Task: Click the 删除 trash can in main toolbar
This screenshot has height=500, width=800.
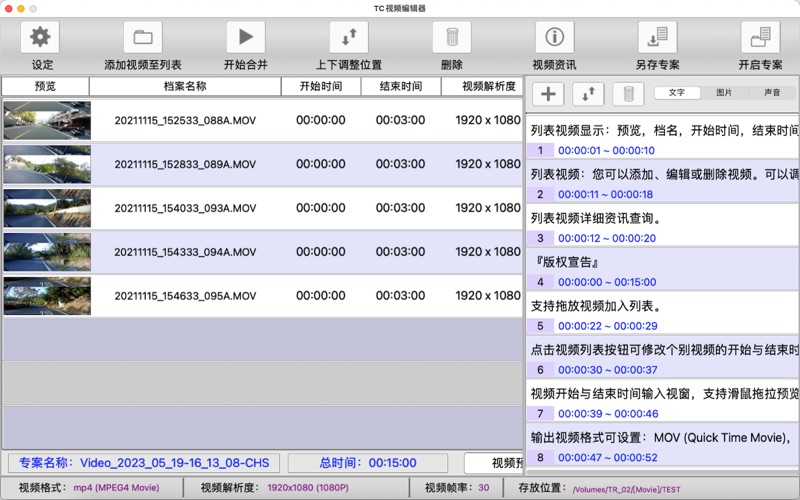Action: click(x=452, y=38)
